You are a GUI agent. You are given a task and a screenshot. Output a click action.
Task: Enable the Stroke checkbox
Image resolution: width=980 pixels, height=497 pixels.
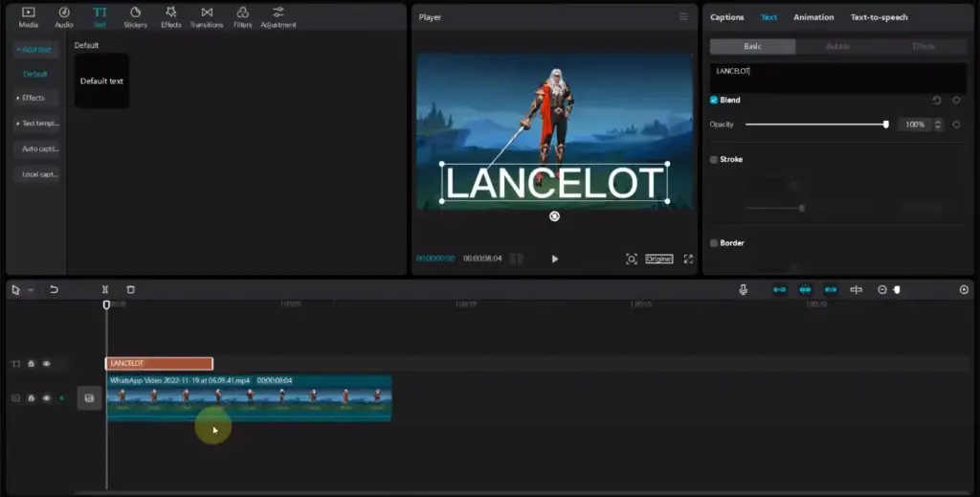714,159
